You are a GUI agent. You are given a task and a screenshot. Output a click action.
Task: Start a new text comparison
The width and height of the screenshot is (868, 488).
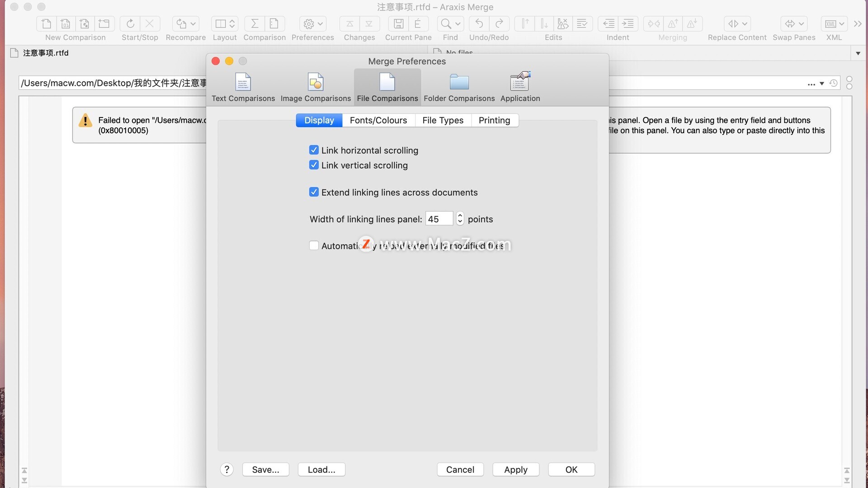coord(46,23)
